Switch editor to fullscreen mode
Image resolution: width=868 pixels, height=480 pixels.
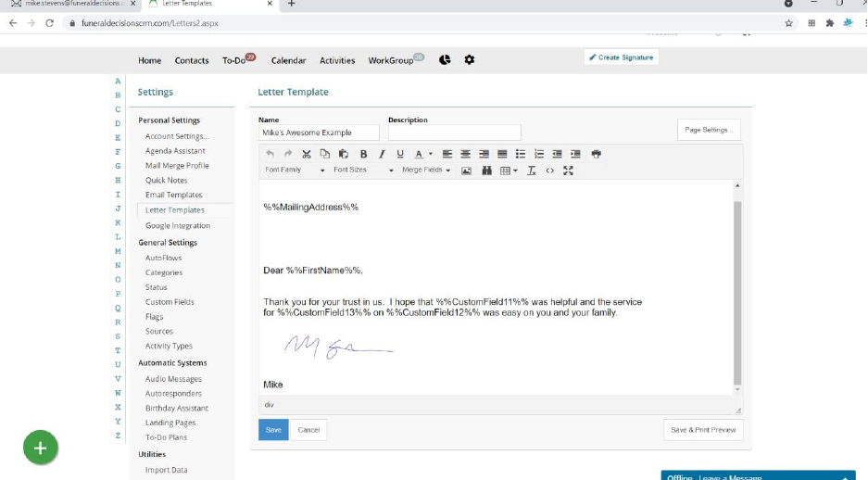[x=568, y=171]
